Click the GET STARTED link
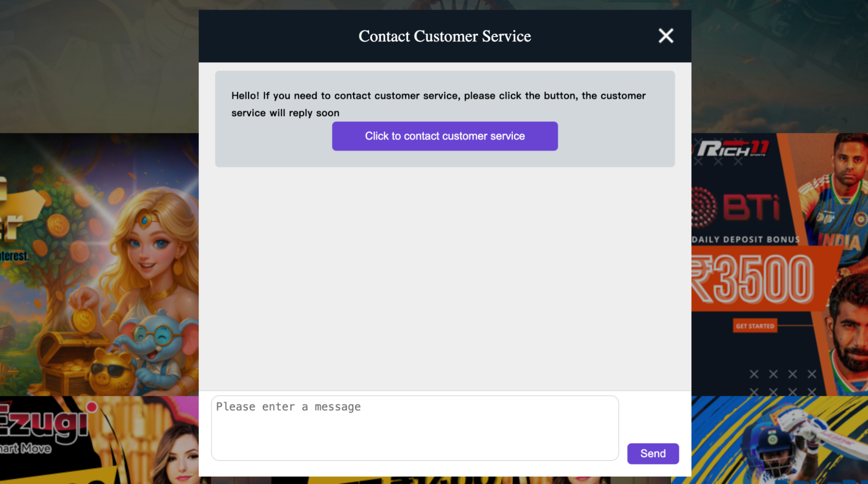Image resolution: width=868 pixels, height=484 pixels. (755, 325)
